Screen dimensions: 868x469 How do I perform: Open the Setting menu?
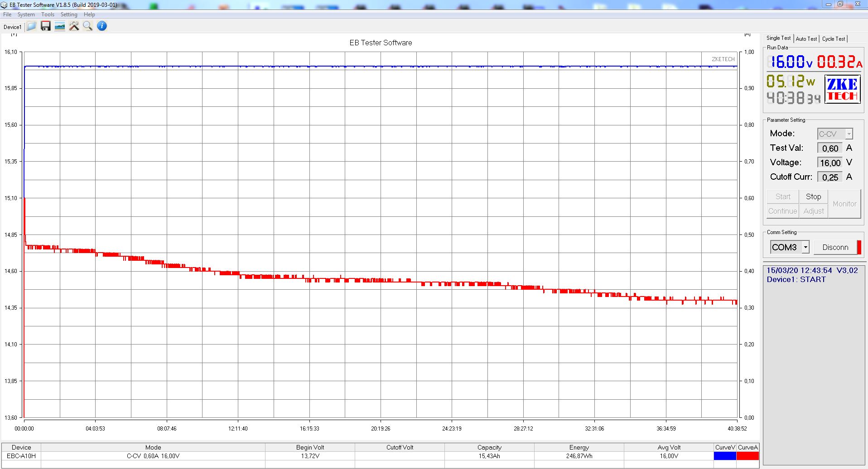(69, 14)
